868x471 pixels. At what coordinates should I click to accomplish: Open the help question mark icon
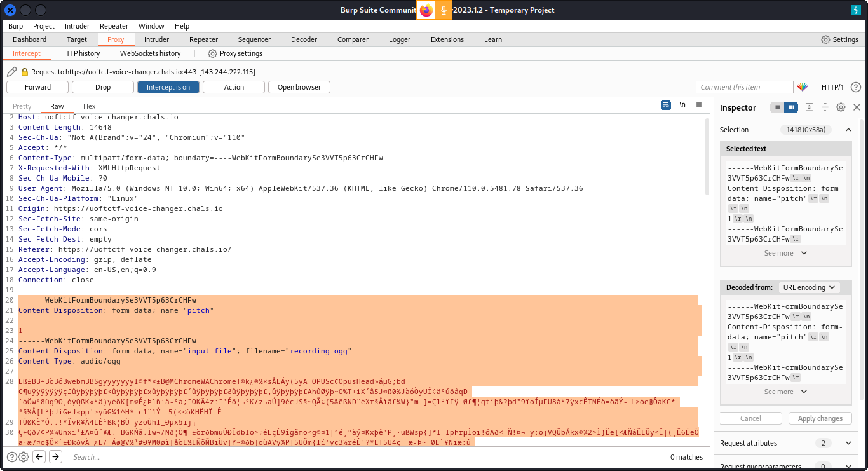point(856,87)
